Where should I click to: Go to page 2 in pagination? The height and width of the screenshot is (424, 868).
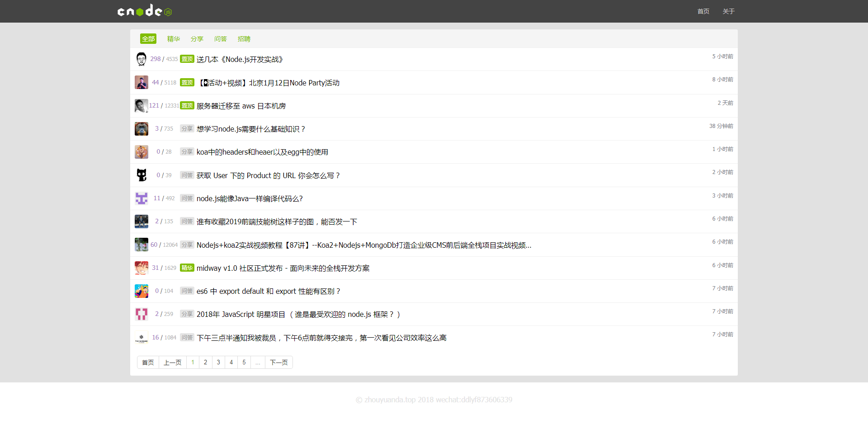coord(205,363)
